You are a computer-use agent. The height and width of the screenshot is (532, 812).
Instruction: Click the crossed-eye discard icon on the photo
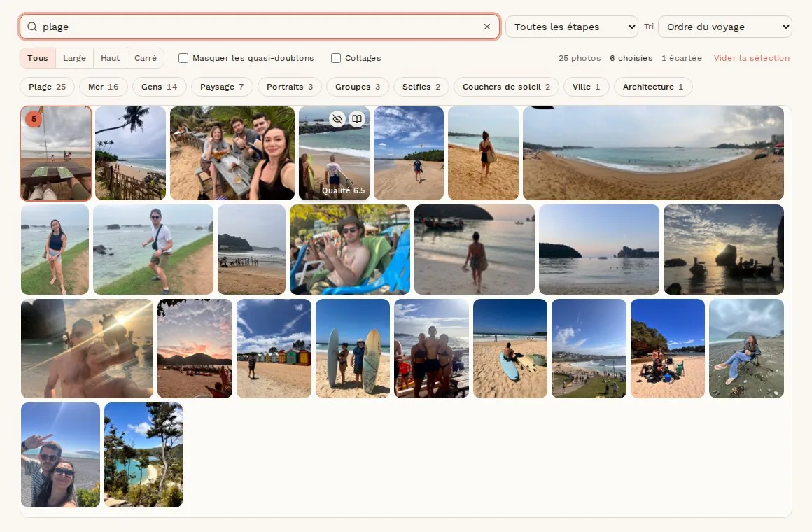337,119
